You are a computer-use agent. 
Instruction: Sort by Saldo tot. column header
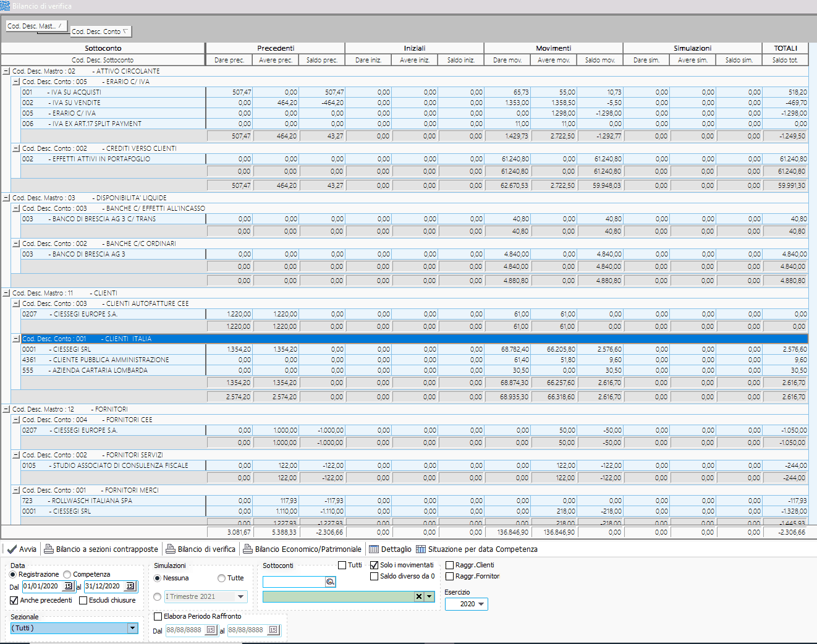click(785, 60)
